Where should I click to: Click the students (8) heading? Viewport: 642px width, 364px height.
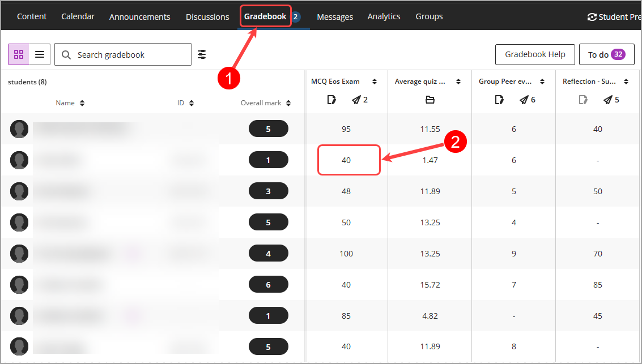click(27, 82)
